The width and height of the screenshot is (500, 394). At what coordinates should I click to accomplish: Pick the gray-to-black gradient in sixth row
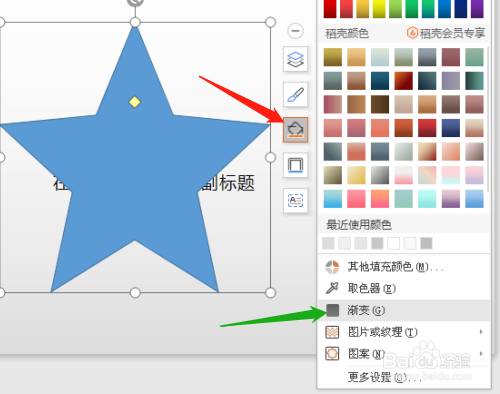(380, 175)
